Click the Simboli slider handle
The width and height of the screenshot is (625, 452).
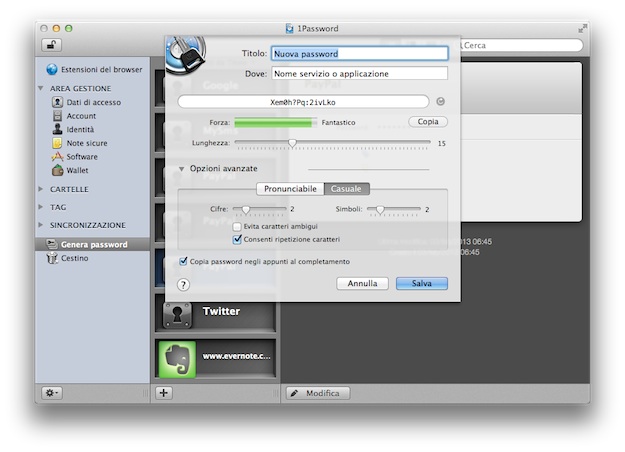380,210
